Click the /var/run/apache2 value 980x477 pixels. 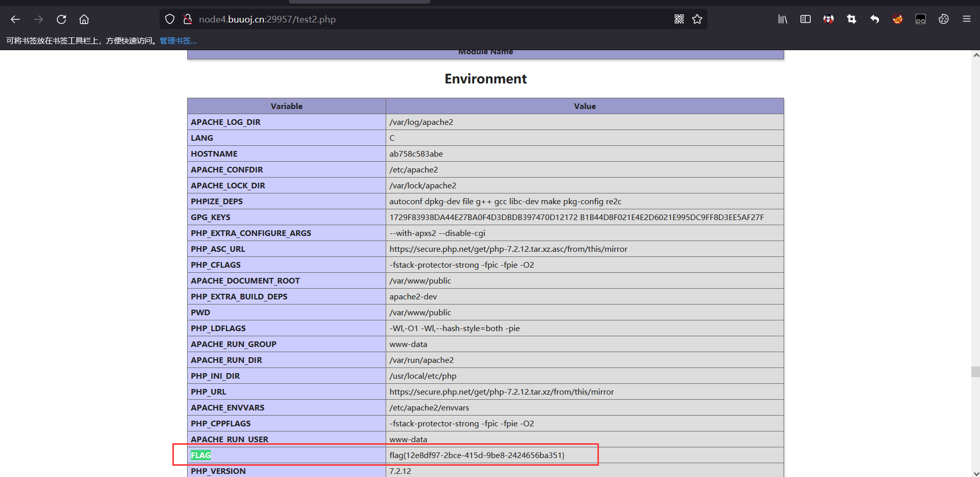point(421,360)
